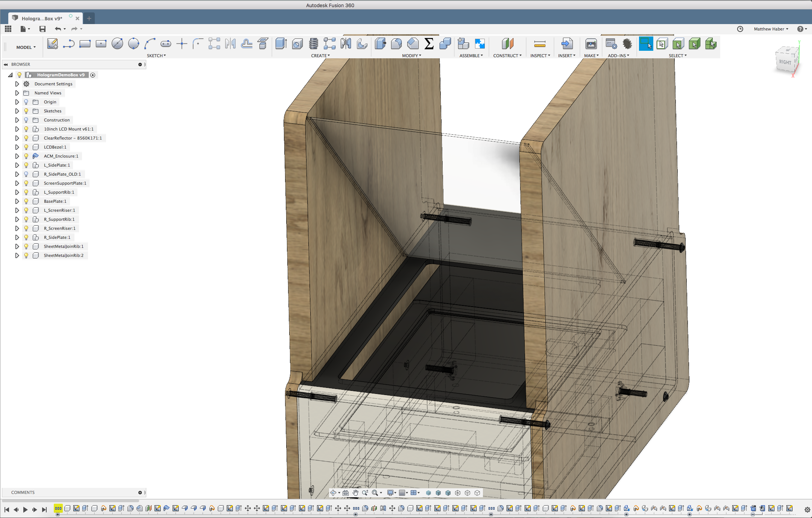Toggle visibility bulb for BasePlate:1
Image resolution: width=812 pixels, height=518 pixels.
(26, 201)
